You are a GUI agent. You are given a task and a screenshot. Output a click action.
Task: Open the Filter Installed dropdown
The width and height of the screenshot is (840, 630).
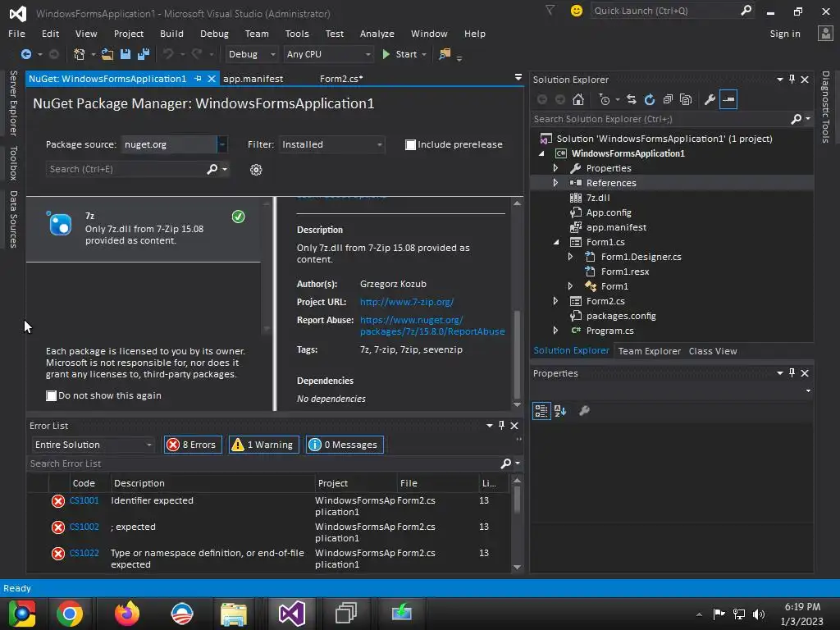point(379,144)
